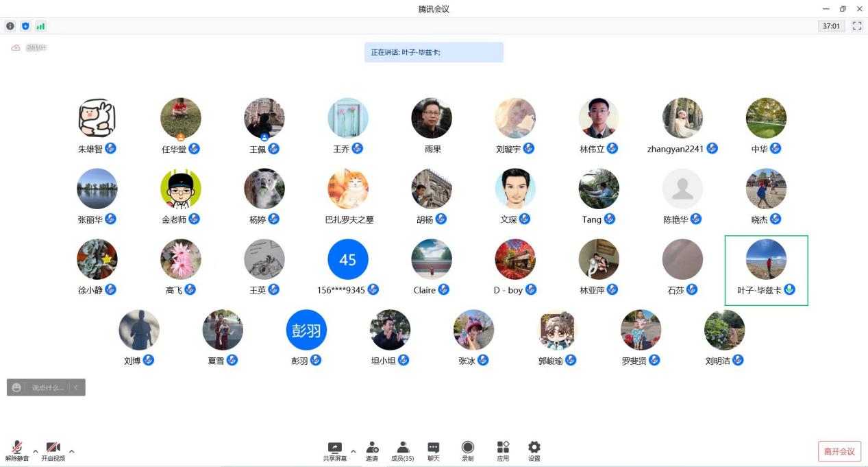Turn on camera with 开启视频
868x467 pixels.
pyautogui.click(x=53, y=448)
